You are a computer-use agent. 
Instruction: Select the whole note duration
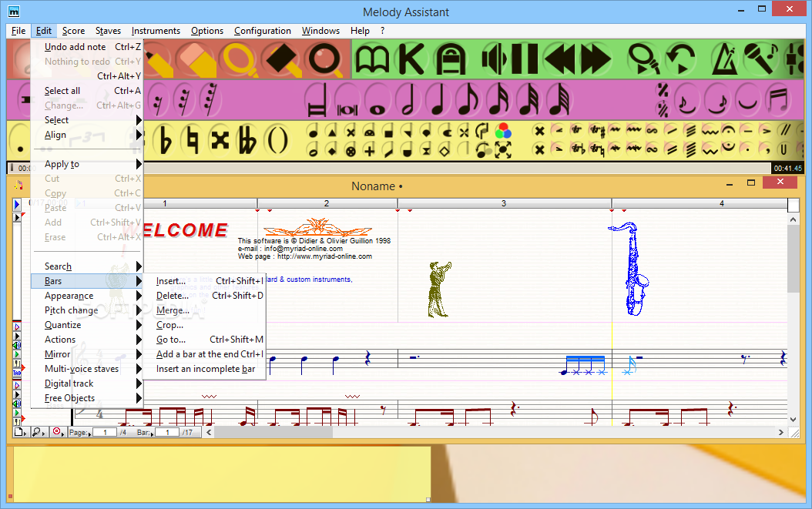(377, 100)
